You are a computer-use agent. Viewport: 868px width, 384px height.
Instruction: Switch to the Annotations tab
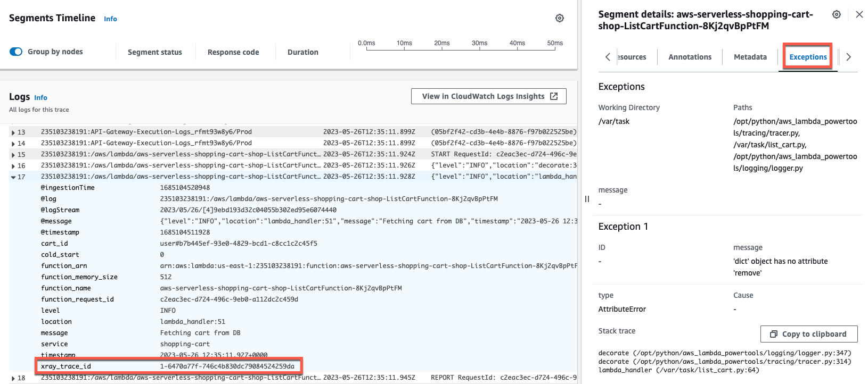point(690,57)
